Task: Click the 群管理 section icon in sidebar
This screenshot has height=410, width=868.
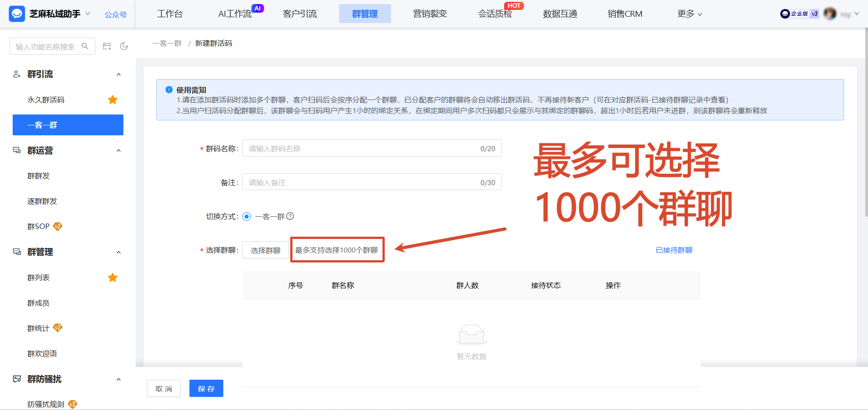Action: click(x=16, y=252)
